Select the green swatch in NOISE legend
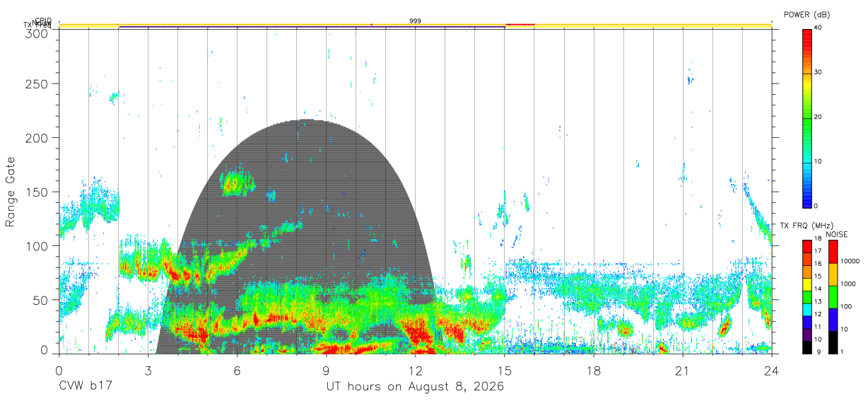Viewport: 868px width, 401px height. click(x=833, y=297)
